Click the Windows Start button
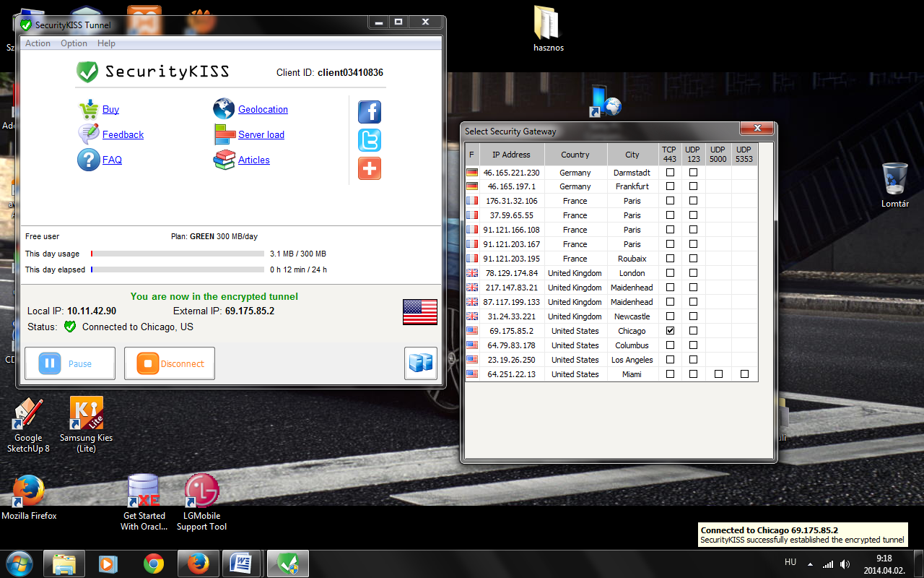The width and height of the screenshot is (924, 578). point(19,564)
